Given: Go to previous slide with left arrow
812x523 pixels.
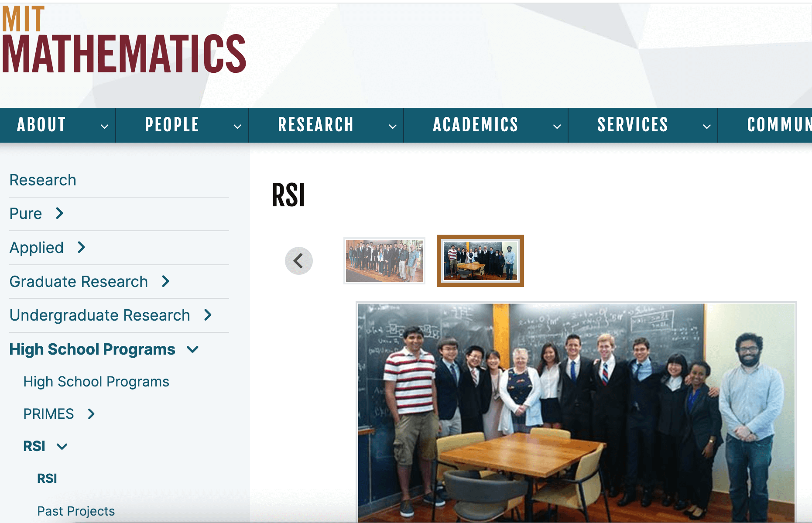Looking at the screenshot, I should coord(299,261).
